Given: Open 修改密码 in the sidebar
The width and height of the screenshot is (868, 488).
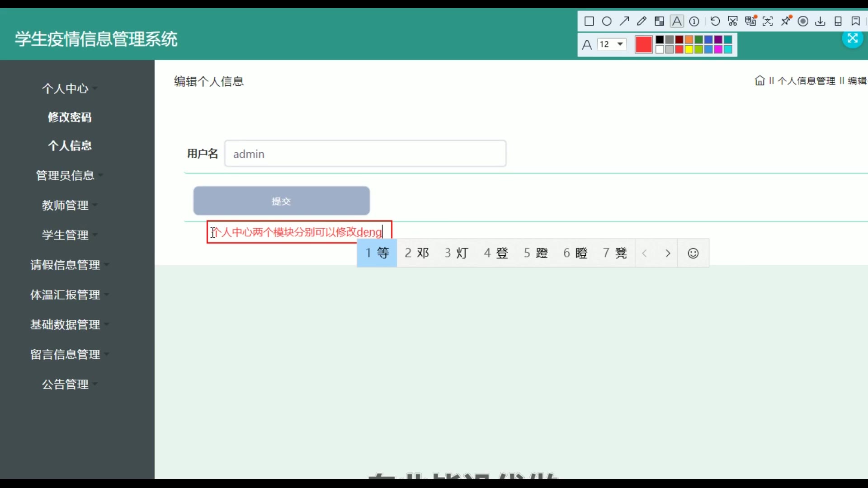Looking at the screenshot, I should pos(70,117).
